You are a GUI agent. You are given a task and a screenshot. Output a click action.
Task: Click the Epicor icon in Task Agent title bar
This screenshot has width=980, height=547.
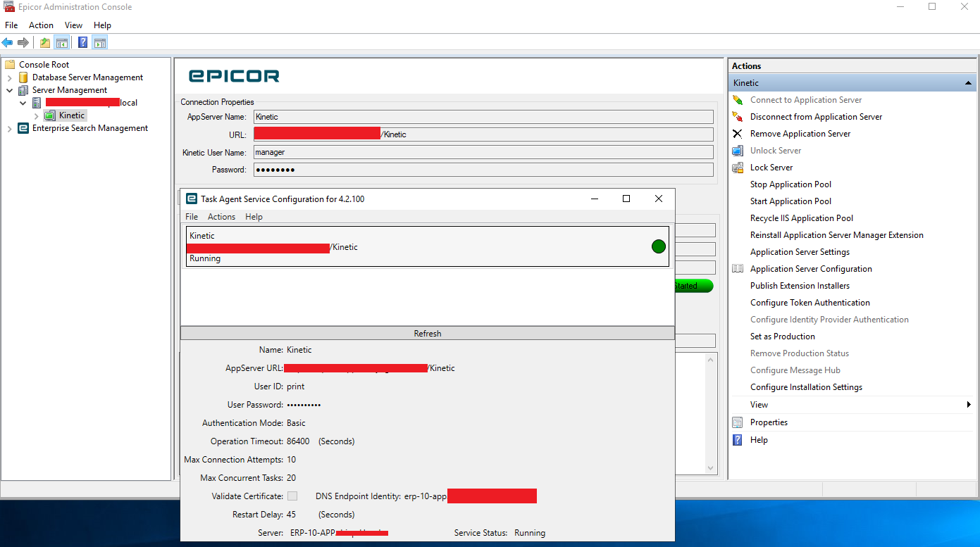191,199
